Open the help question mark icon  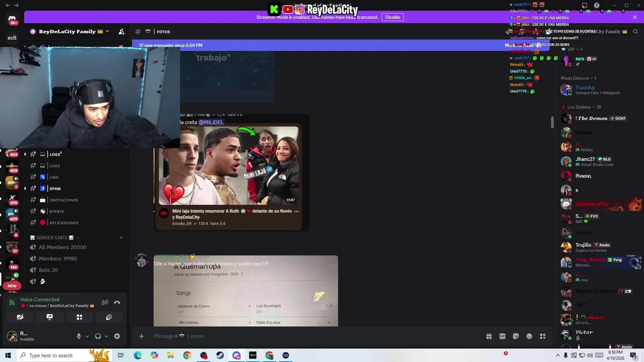(596, 6)
